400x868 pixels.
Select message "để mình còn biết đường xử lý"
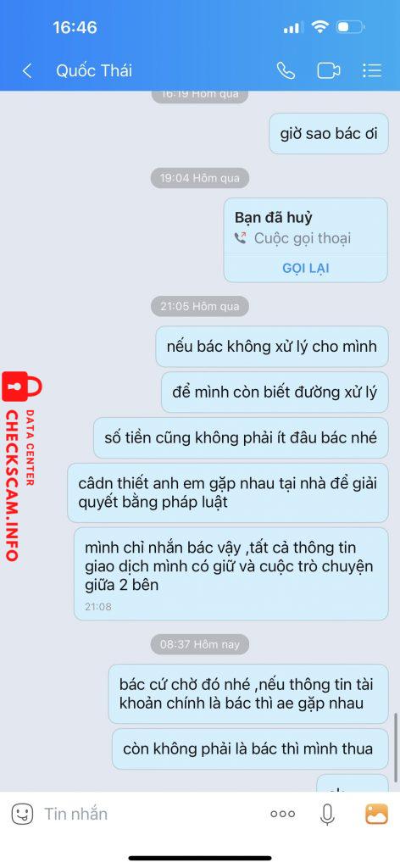275,392
